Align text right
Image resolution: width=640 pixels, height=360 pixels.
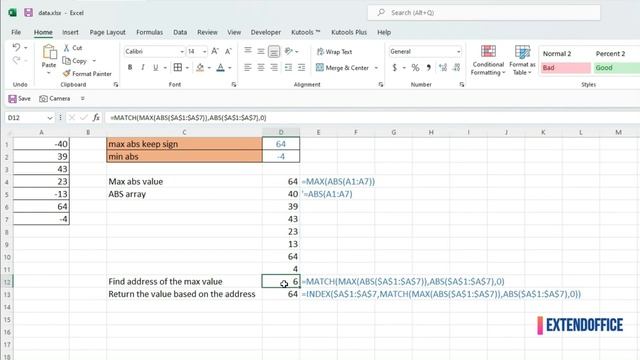click(x=274, y=67)
